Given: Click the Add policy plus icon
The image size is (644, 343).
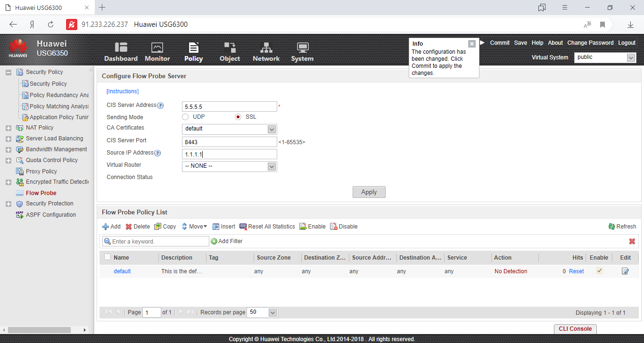Looking at the screenshot, I should point(106,227).
